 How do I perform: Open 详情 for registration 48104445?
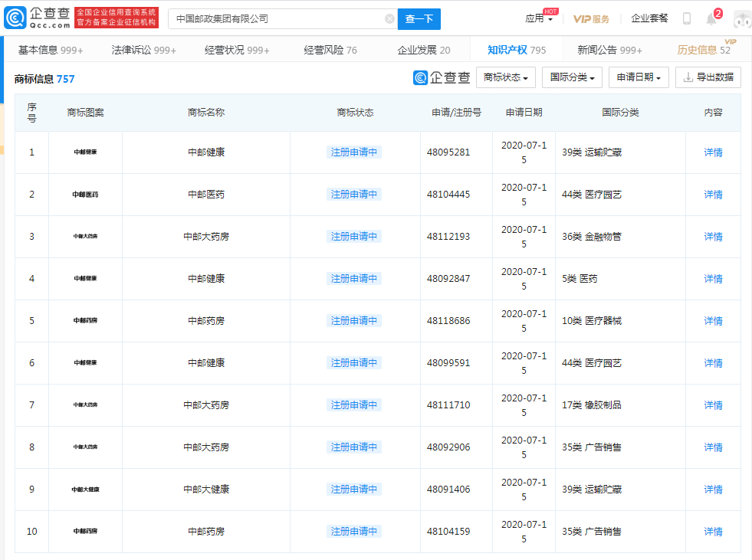[x=713, y=195]
